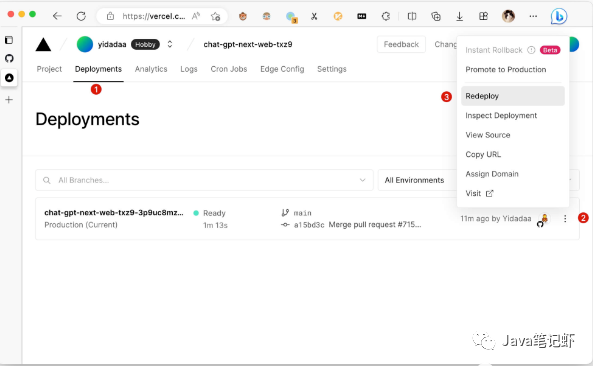Click the Feedback button

(401, 45)
